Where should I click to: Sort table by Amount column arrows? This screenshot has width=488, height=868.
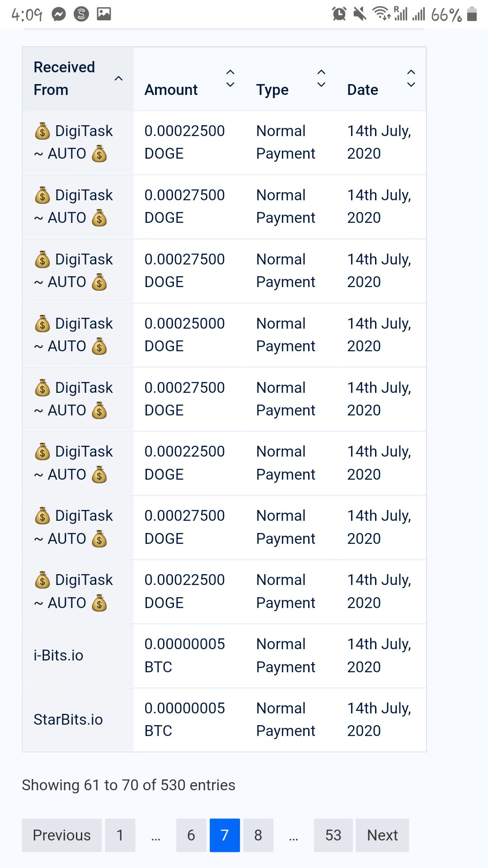230,78
